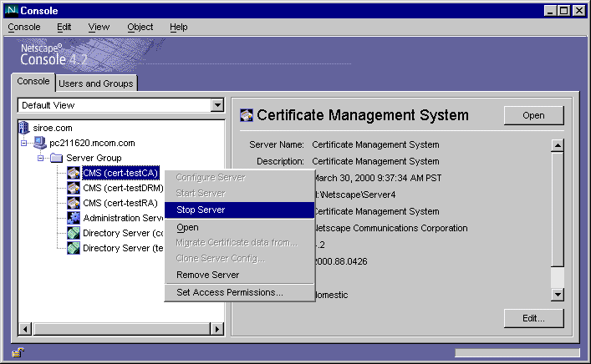591x364 pixels.
Task: Click the Netscape Communications Corporation text
Action: point(391,228)
